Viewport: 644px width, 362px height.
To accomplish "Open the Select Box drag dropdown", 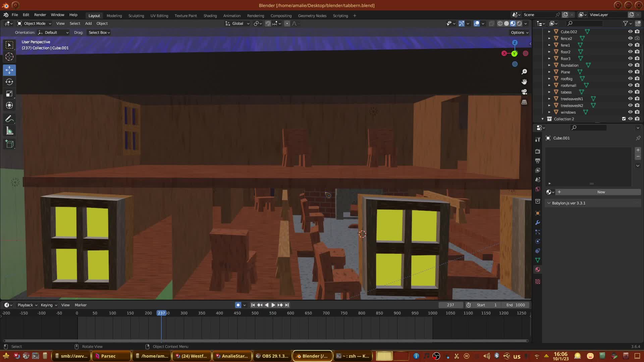I will (99, 33).
